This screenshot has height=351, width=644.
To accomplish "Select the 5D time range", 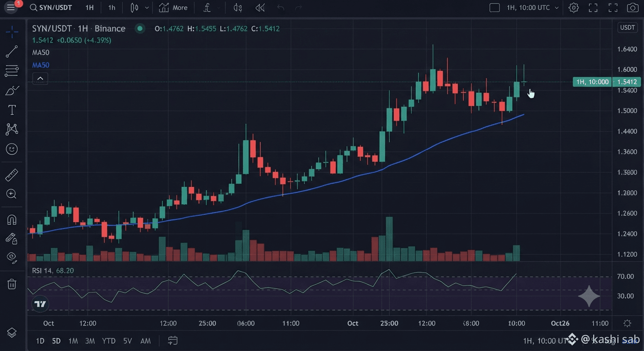I will click(x=56, y=340).
